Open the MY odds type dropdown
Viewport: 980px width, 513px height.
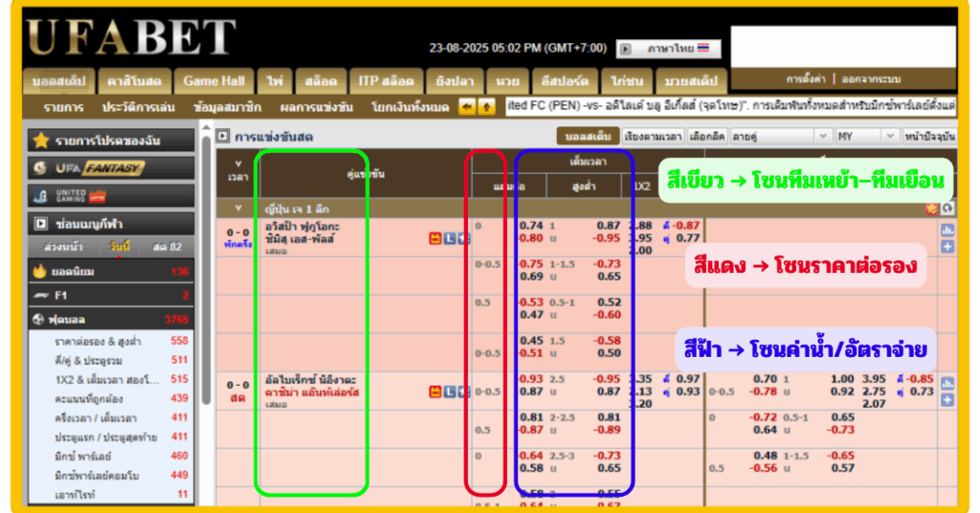click(x=867, y=136)
